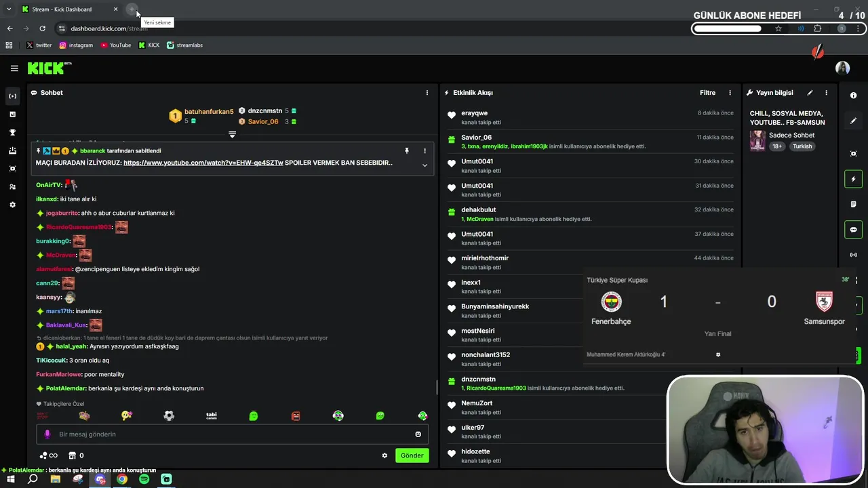Click the address bar URL
868x488 pixels.
pyautogui.click(x=108, y=28)
